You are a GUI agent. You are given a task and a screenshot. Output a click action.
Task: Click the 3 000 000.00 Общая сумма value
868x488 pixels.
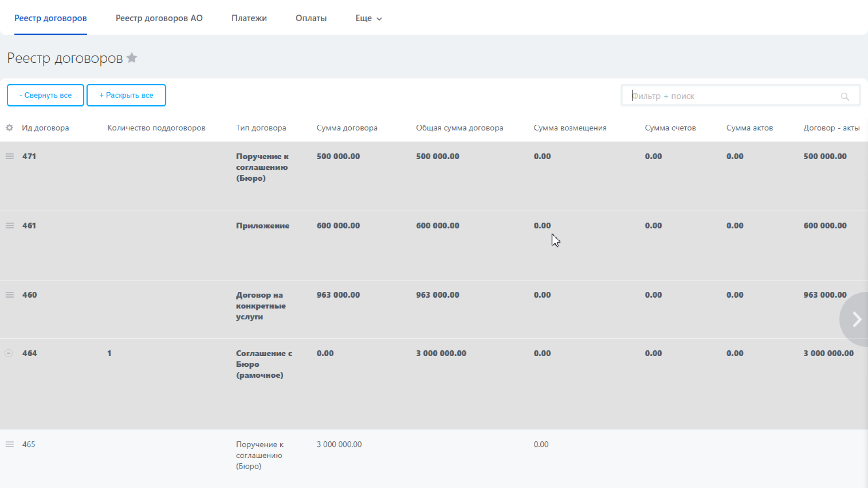click(441, 353)
